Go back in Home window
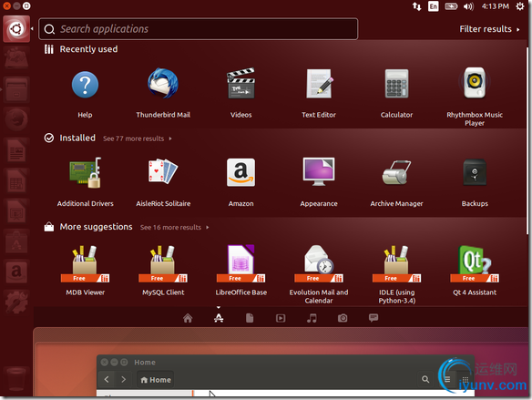Image resolution: width=532 pixels, height=400 pixels. (x=107, y=379)
